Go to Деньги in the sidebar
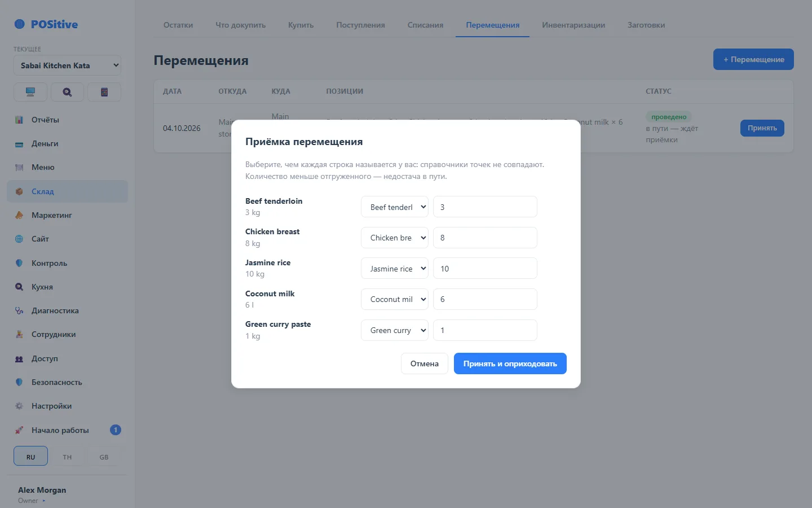 coord(67,143)
